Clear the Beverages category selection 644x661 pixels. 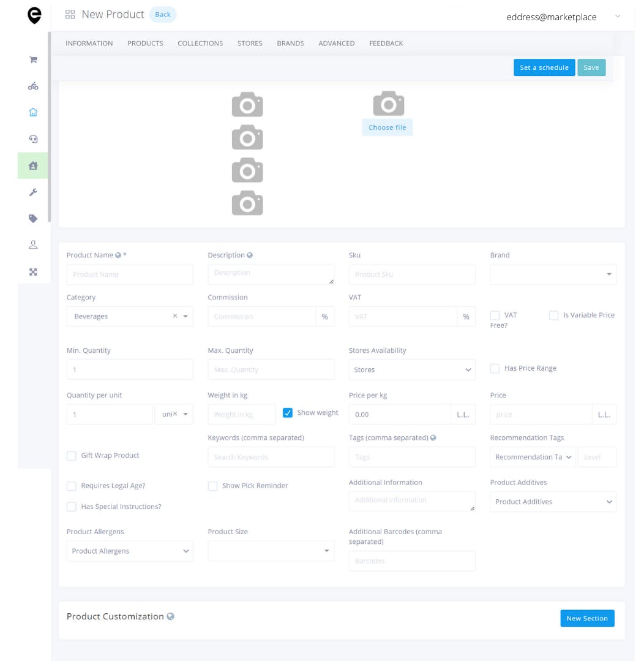point(175,315)
